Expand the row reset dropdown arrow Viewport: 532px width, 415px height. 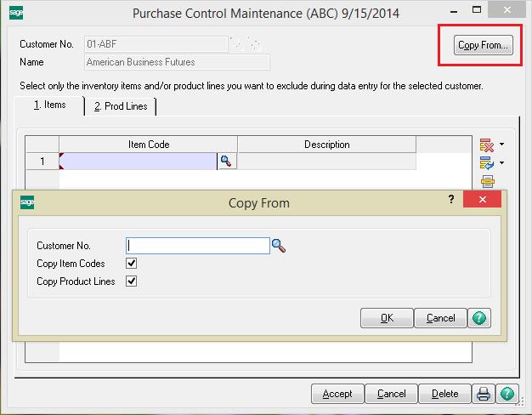pyautogui.click(x=502, y=162)
